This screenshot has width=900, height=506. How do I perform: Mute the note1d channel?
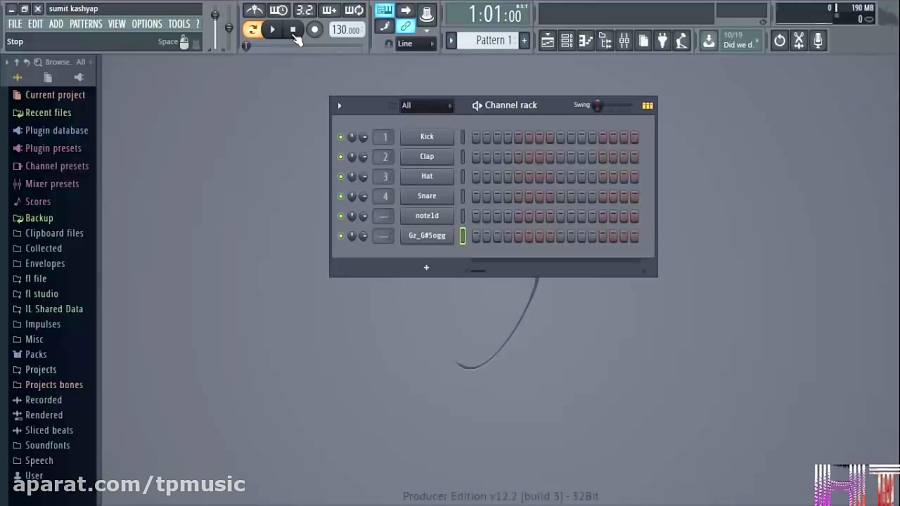[340, 216]
